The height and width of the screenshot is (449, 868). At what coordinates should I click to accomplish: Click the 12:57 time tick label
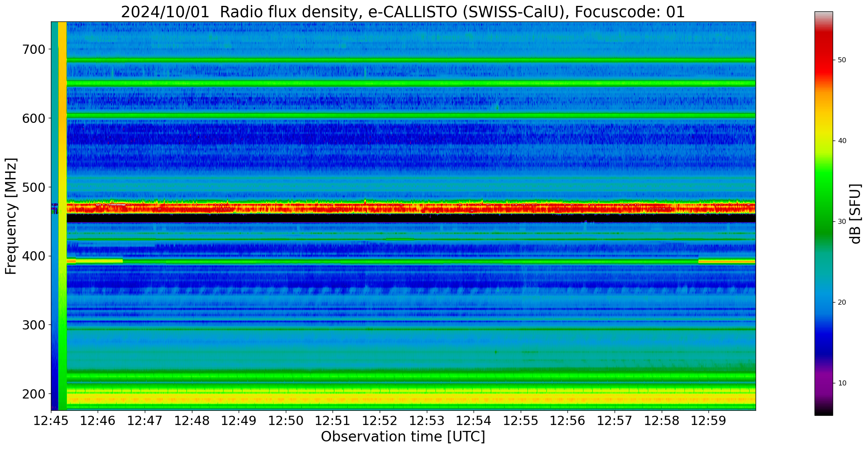[615, 421]
